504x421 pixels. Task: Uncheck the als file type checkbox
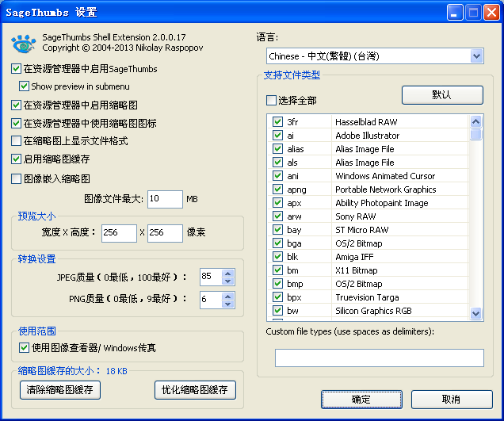pos(277,162)
